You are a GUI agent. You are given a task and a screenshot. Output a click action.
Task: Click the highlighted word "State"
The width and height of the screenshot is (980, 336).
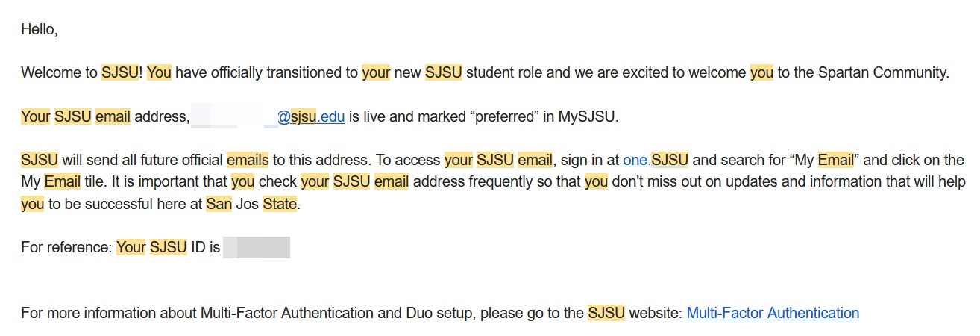click(280, 204)
